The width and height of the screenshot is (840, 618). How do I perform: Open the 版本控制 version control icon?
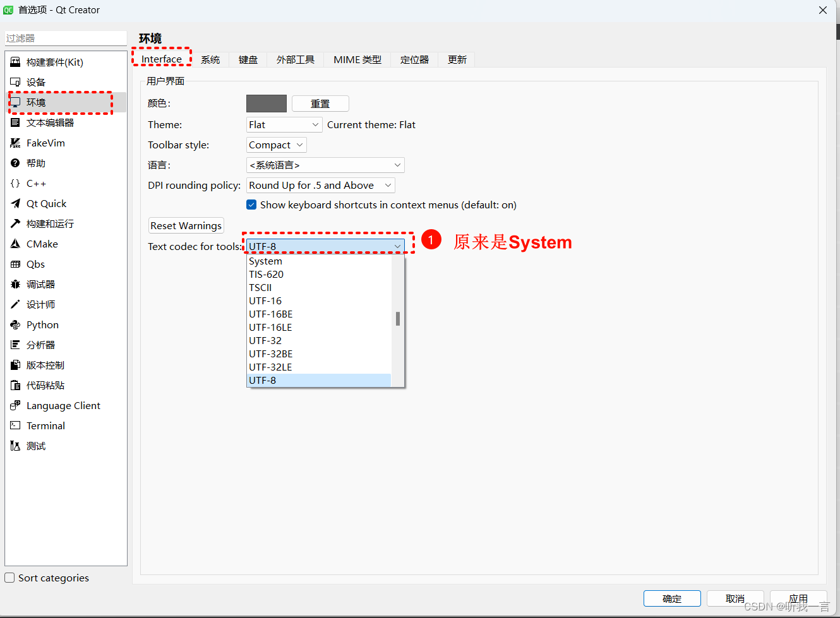15,365
